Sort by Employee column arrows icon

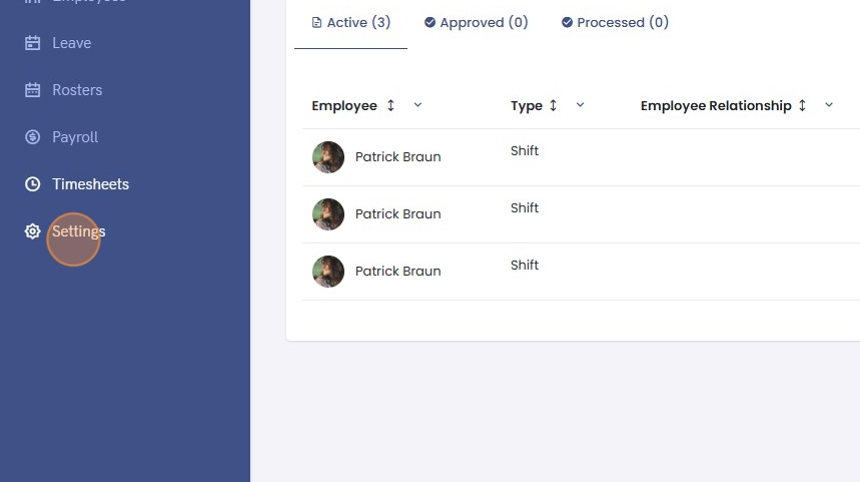point(391,105)
